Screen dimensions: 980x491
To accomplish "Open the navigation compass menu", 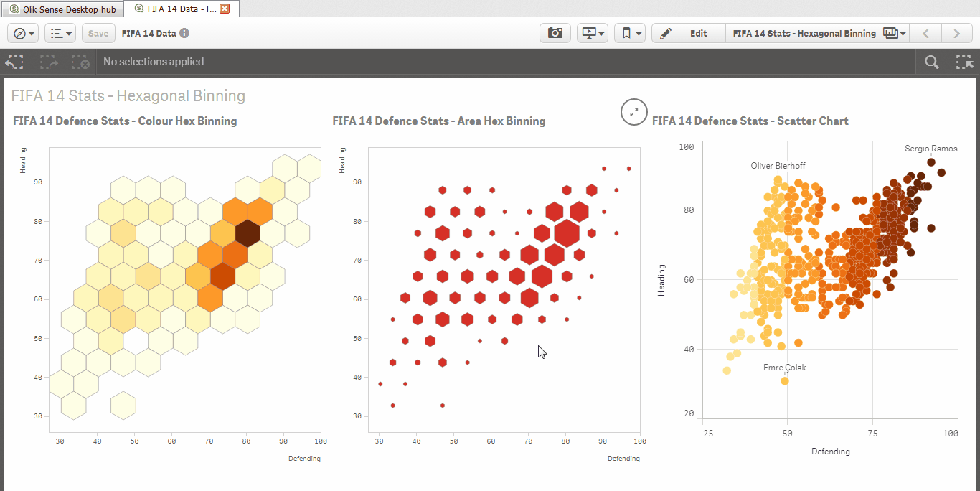I will coord(23,33).
